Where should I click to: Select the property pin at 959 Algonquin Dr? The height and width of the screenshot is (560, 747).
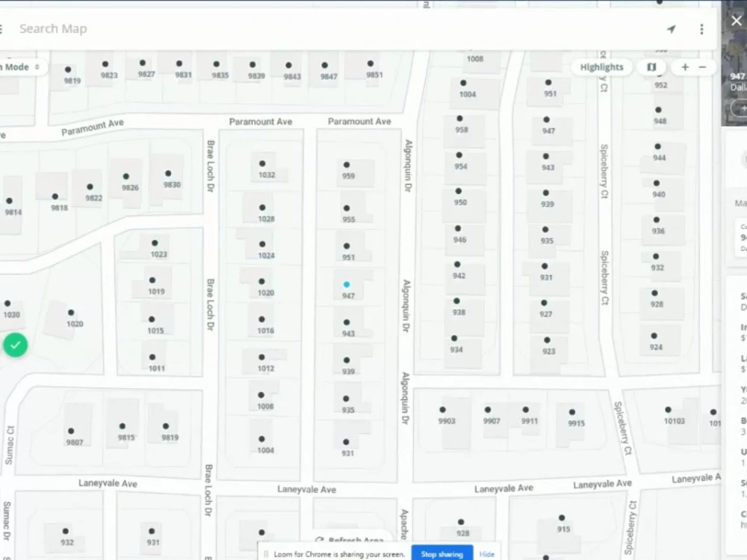pos(347,165)
